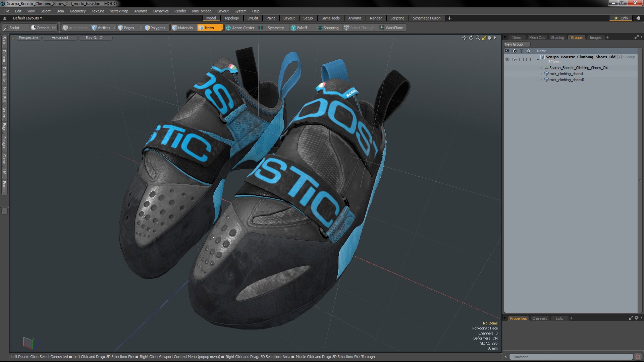Open the Perspective view type dropdown
644x362 pixels.
pos(28,38)
